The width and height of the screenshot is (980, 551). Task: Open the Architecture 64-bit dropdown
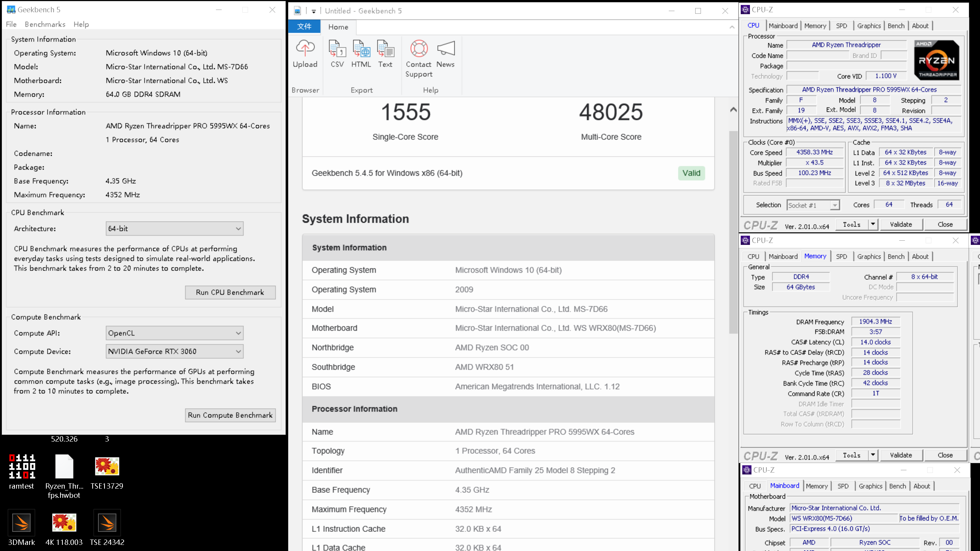tap(175, 229)
